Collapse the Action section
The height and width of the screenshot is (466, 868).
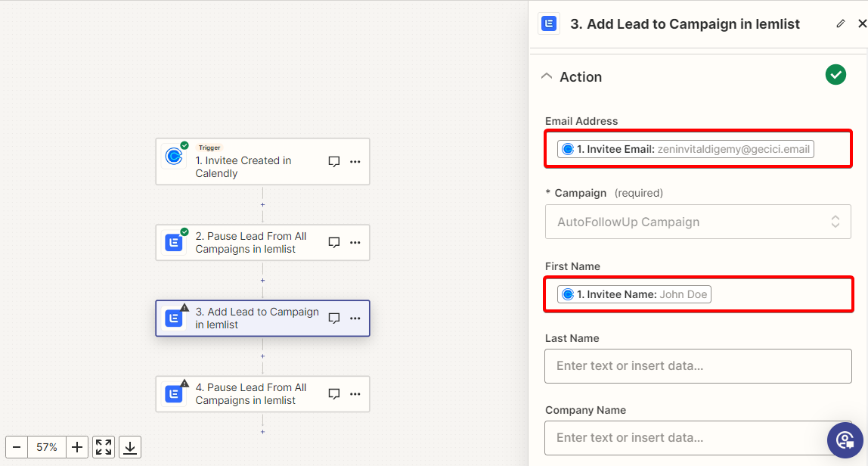click(x=547, y=76)
